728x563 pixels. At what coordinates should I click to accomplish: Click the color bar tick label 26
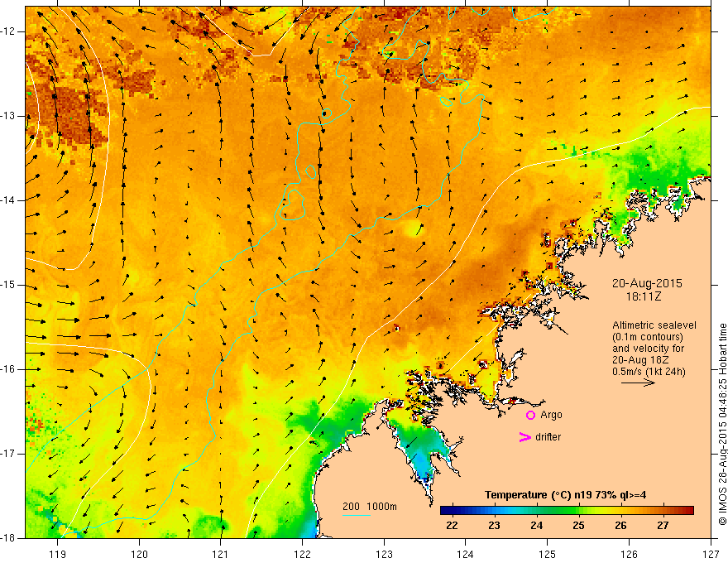click(620, 526)
